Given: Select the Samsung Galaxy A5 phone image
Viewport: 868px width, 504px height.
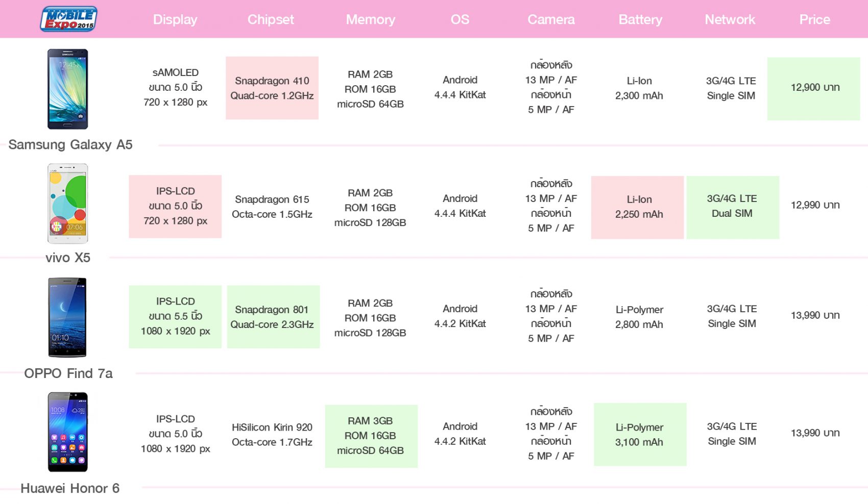Looking at the screenshot, I should (68, 89).
